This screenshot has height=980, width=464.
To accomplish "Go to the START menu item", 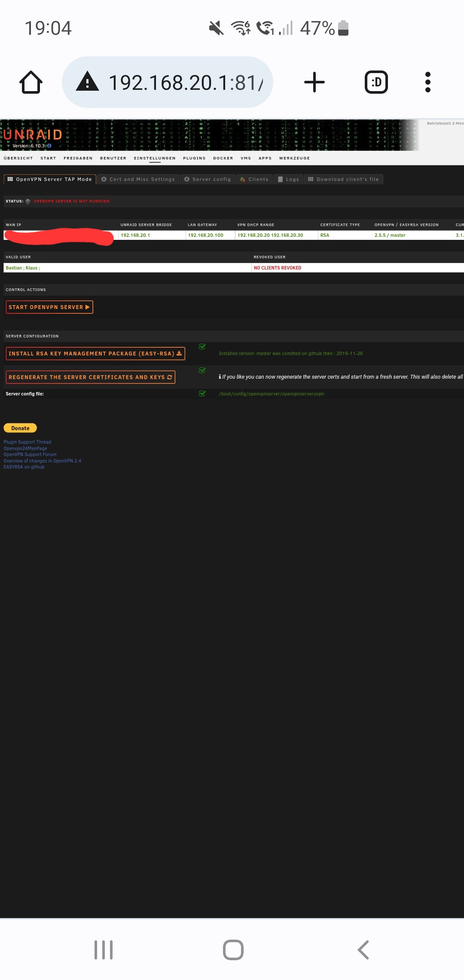I will [x=48, y=158].
